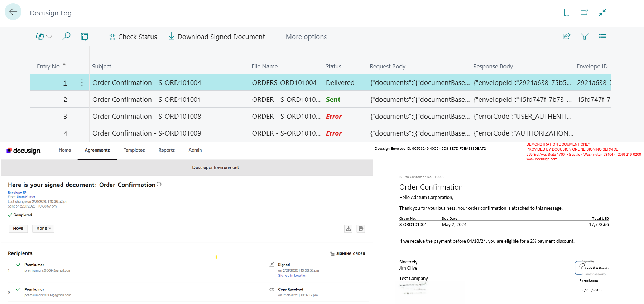Click ORDERS-ORD101004 file name cell

click(x=284, y=83)
